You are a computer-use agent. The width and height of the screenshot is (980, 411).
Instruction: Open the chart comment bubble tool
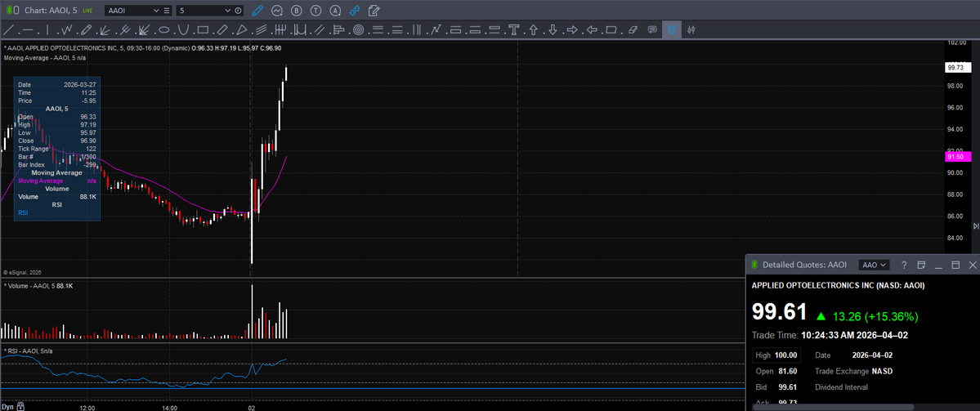click(652, 30)
